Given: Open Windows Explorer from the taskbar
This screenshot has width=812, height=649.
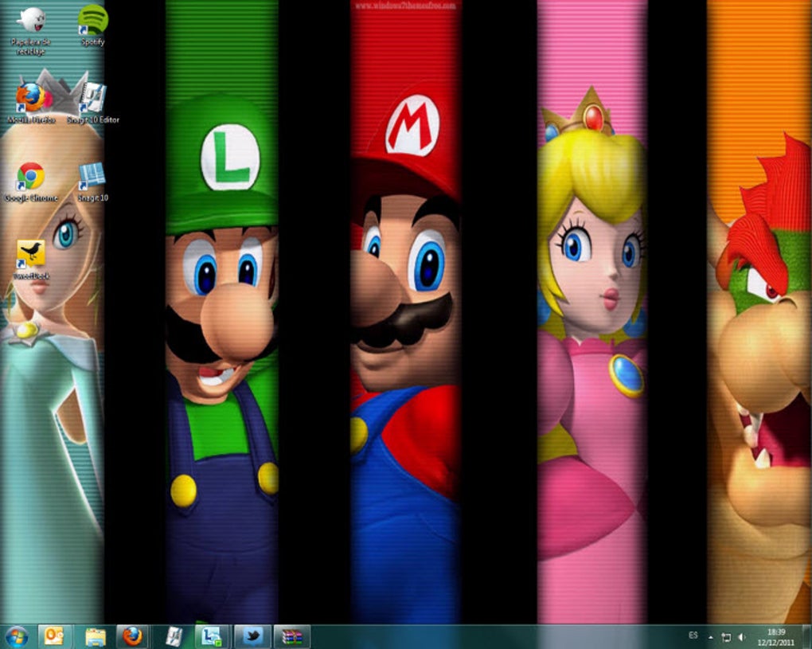Looking at the screenshot, I should [x=96, y=636].
